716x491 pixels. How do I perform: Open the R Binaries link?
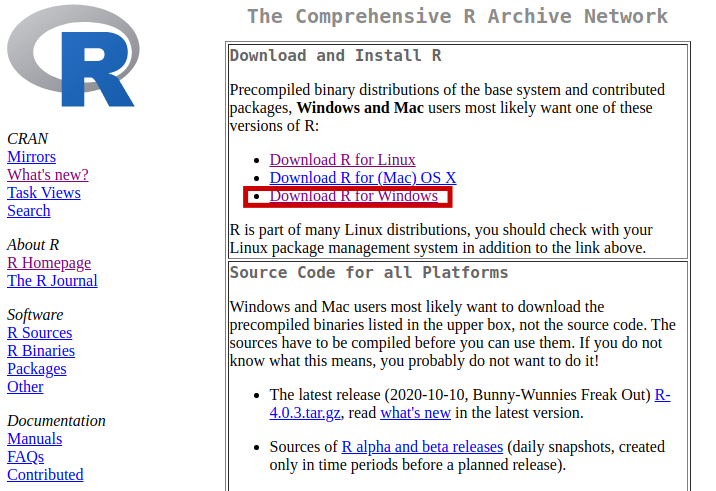tap(40, 351)
